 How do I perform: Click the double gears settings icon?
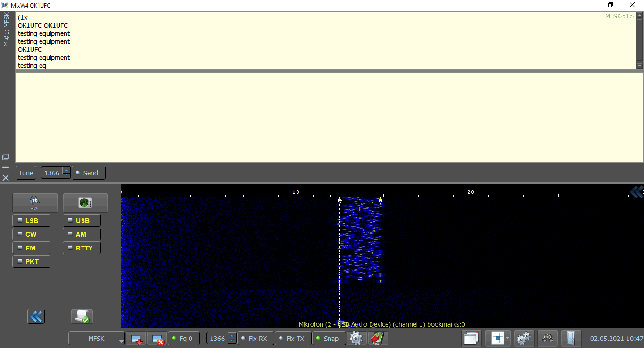pos(524,339)
